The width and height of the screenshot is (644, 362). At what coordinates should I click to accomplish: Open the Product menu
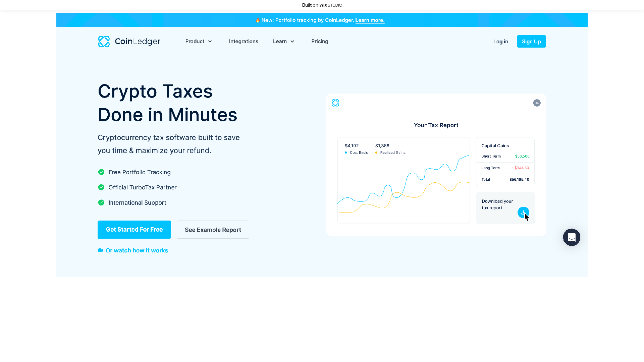[199, 42]
